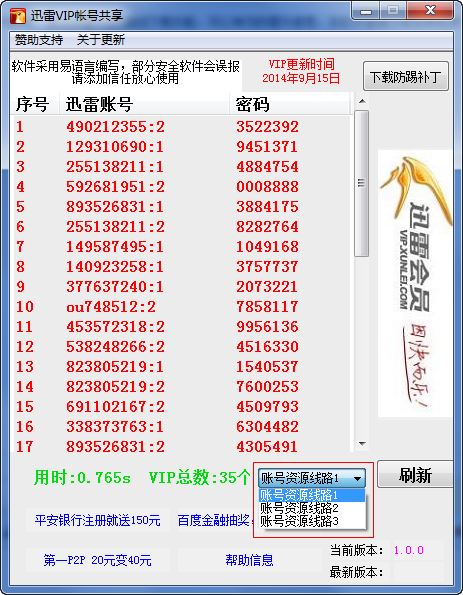Open the 平安银行注册就送150元 link
This screenshot has width=463, height=595.
(98, 520)
